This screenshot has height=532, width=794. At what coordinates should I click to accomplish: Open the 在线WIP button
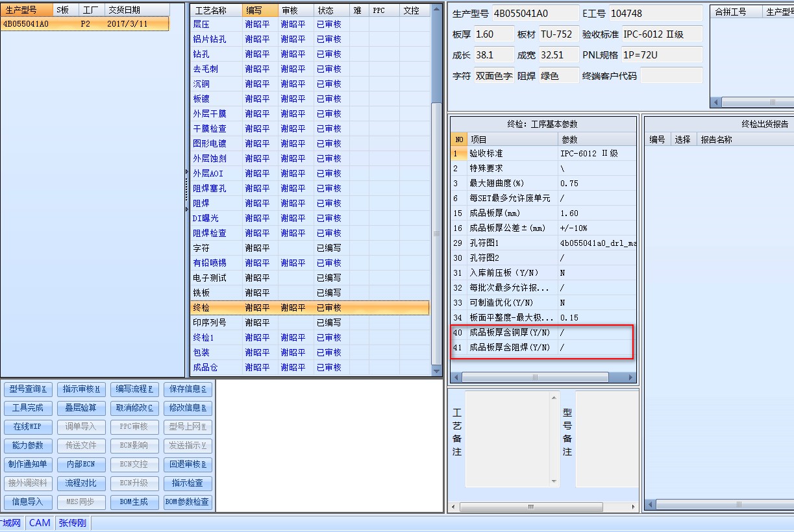pyautogui.click(x=29, y=427)
